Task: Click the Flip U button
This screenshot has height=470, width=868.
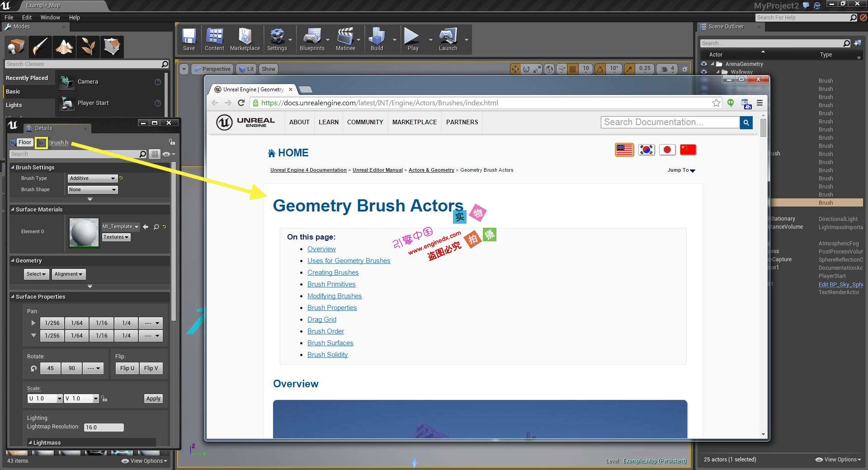Action: (x=127, y=368)
